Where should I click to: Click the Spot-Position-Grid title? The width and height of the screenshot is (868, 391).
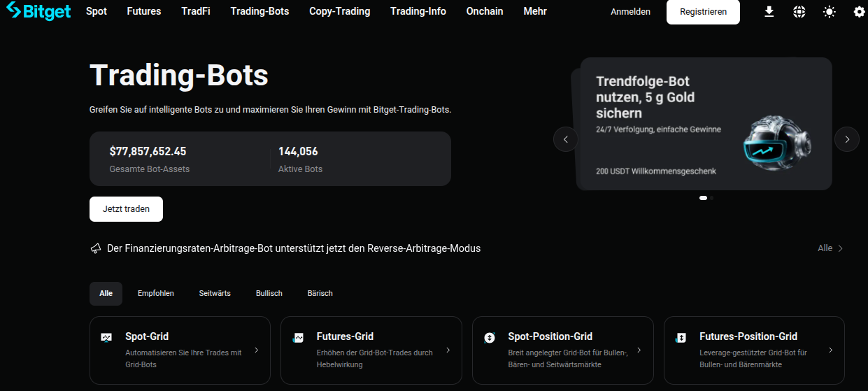pyautogui.click(x=550, y=336)
